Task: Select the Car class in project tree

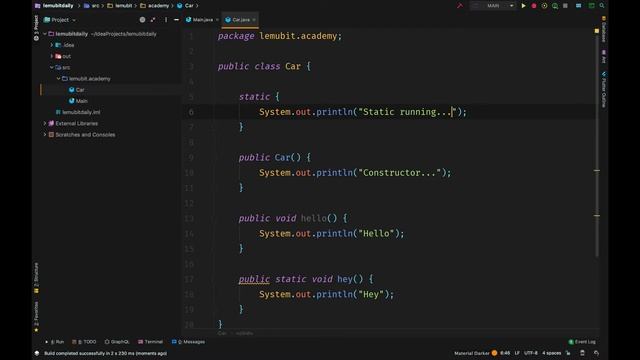Action: click(x=77, y=90)
